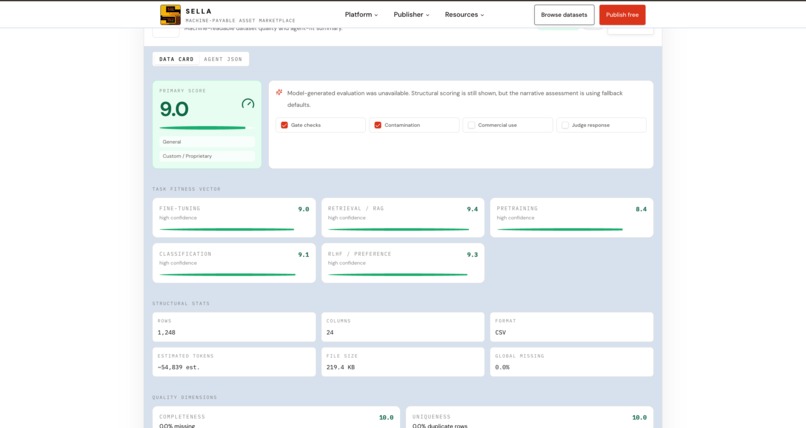The width and height of the screenshot is (806, 428).
Task: Toggle the Contamination checkbox
Action: (x=378, y=125)
